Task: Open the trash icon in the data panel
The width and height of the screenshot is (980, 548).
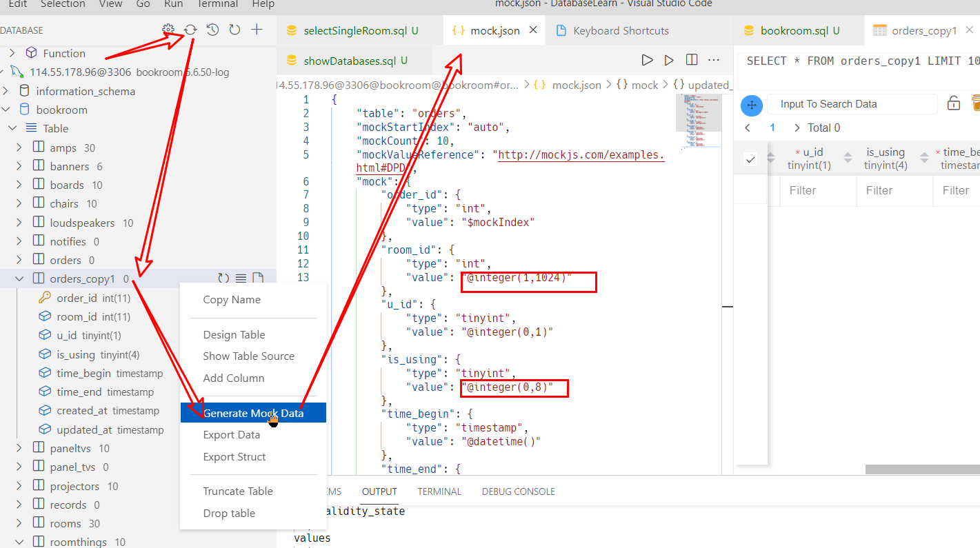Action: 977,103
